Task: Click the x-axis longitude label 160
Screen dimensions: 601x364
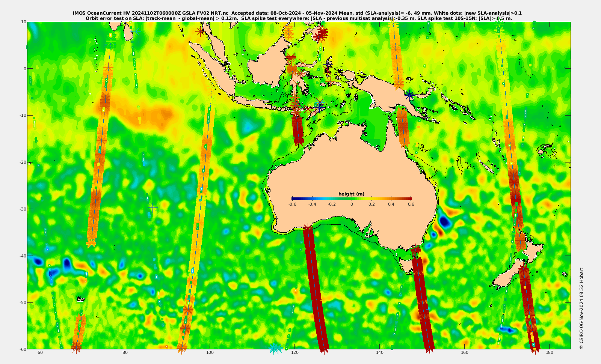Action: coord(465,353)
